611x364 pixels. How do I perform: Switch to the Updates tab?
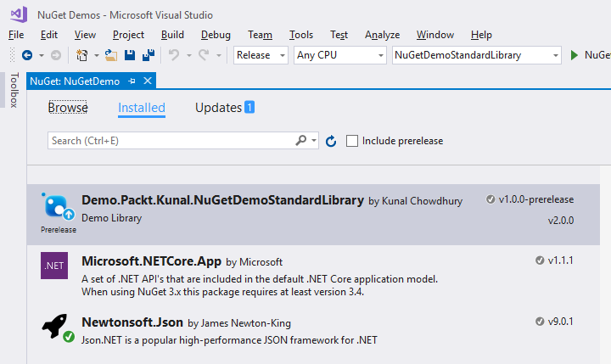click(225, 108)
